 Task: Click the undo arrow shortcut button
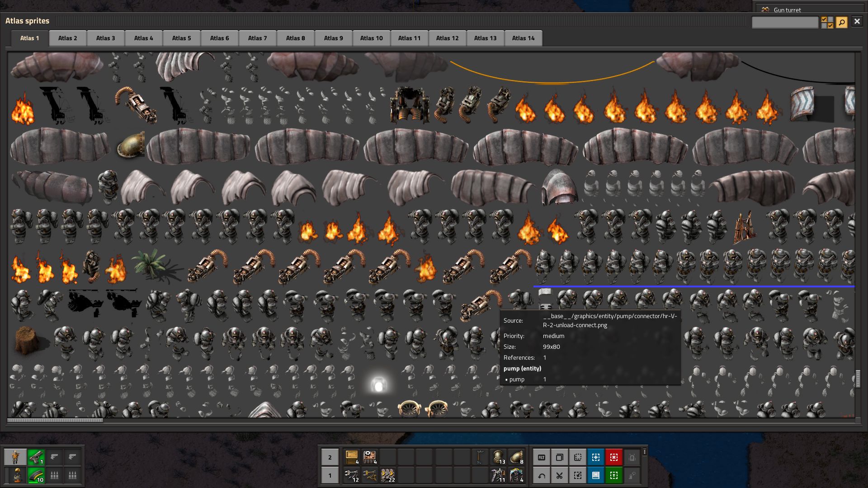542,475
